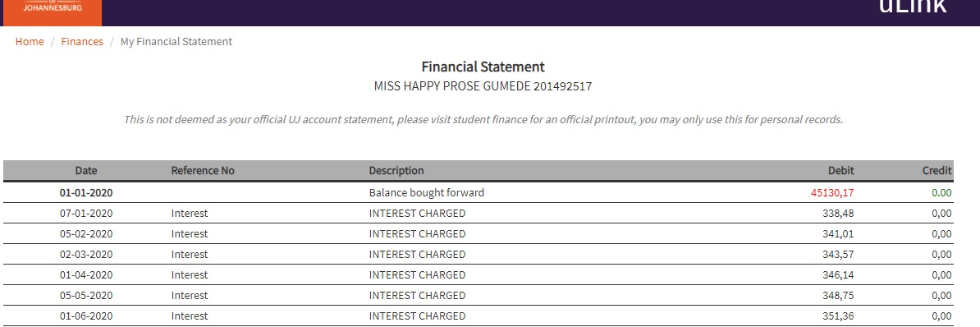980x327 pixels.
Task: Click My Financial Statement breadcrumb text
Action: click(176, 42)
